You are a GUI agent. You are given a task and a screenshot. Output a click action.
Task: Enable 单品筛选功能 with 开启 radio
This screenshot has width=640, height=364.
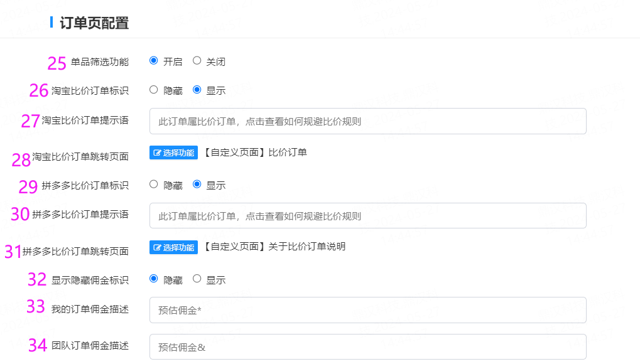pyautogui.click(x=153, y=61)
